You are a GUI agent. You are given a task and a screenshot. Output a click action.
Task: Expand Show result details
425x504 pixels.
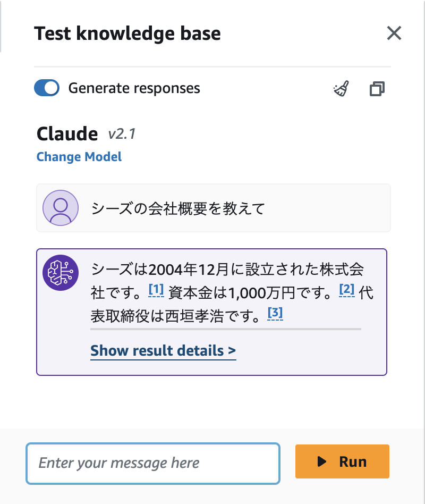coord(163,351)
